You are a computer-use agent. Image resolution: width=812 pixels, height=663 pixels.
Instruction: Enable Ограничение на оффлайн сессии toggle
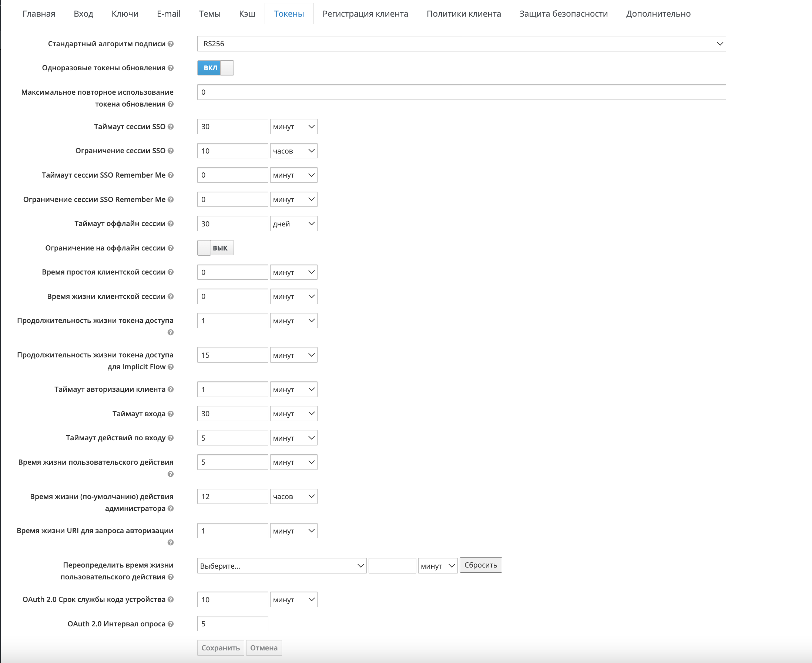[215, 248]
